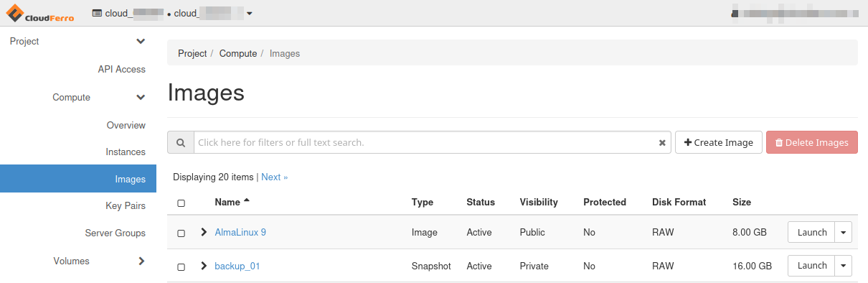Open the backup_01 image link

click(237, 266)
